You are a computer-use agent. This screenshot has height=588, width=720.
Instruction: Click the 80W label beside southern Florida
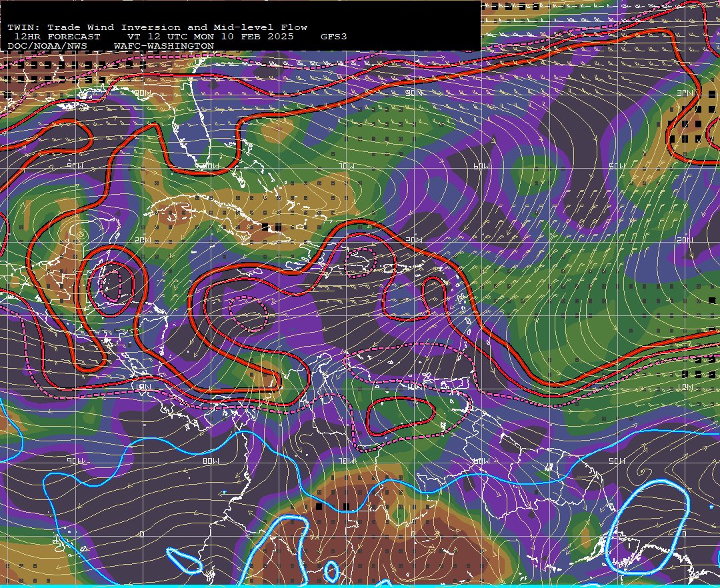tap(210, 166)
